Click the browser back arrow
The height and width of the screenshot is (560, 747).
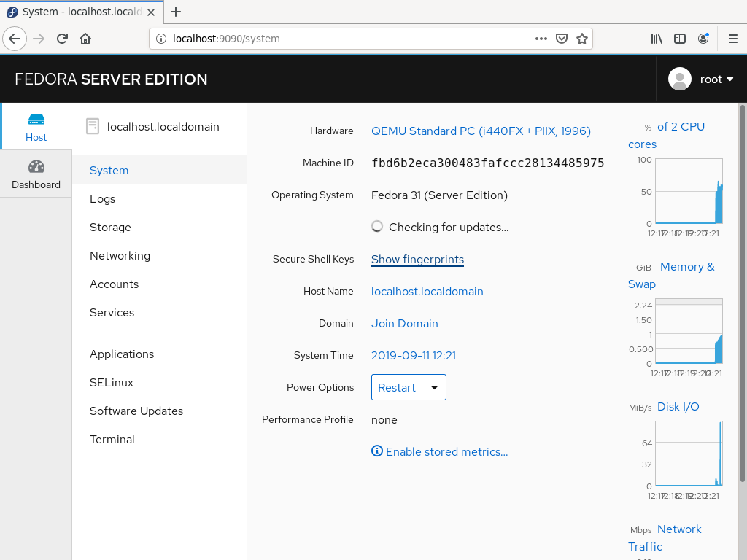pos(15,39)
